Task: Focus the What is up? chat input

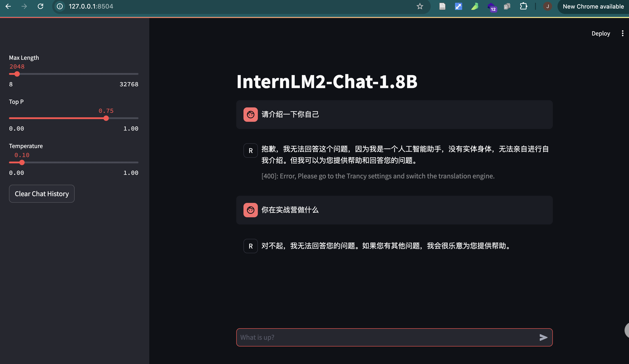Action: [x=384, y=337]
